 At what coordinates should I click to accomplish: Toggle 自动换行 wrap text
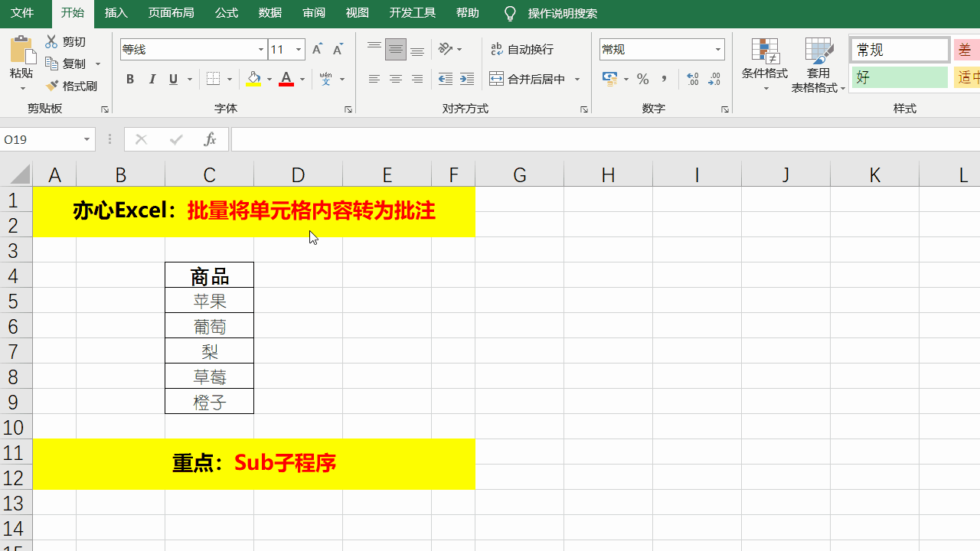[521, 50]
